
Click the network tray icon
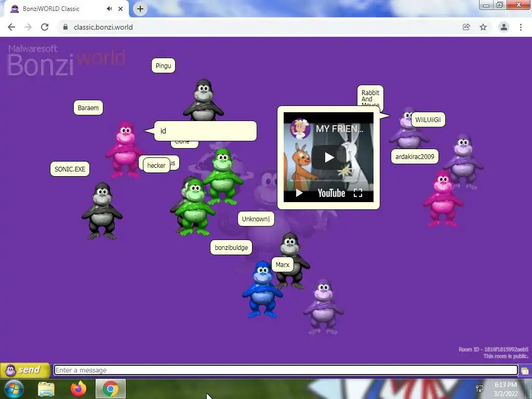pos(480,389)
